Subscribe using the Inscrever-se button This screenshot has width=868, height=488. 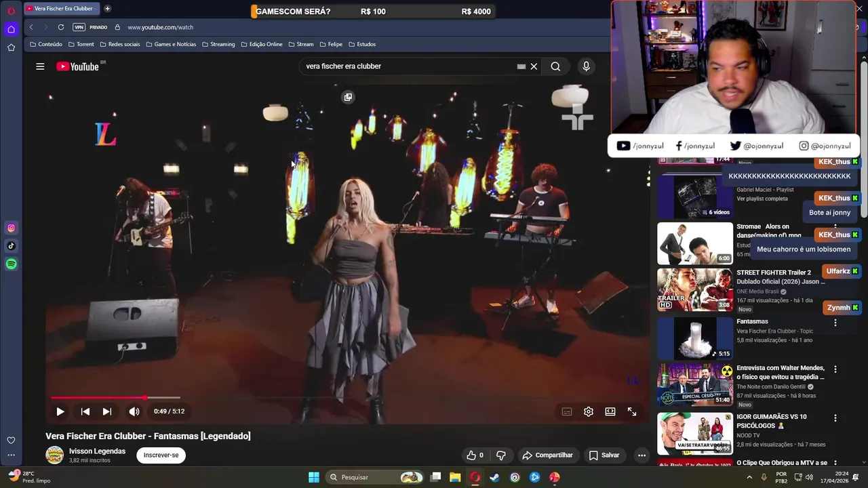click(161, 455)
